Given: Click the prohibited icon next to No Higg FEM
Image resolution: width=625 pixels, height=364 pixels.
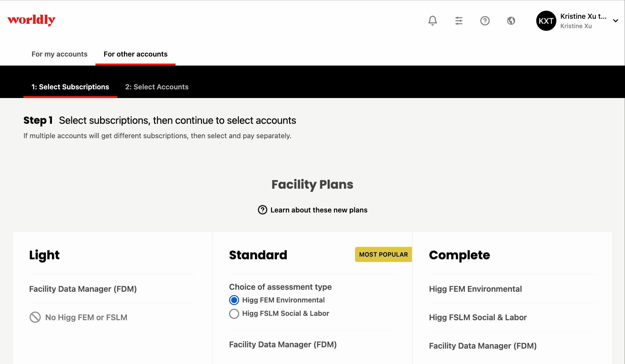Looking at the screenshot, I should pos(35,317).
